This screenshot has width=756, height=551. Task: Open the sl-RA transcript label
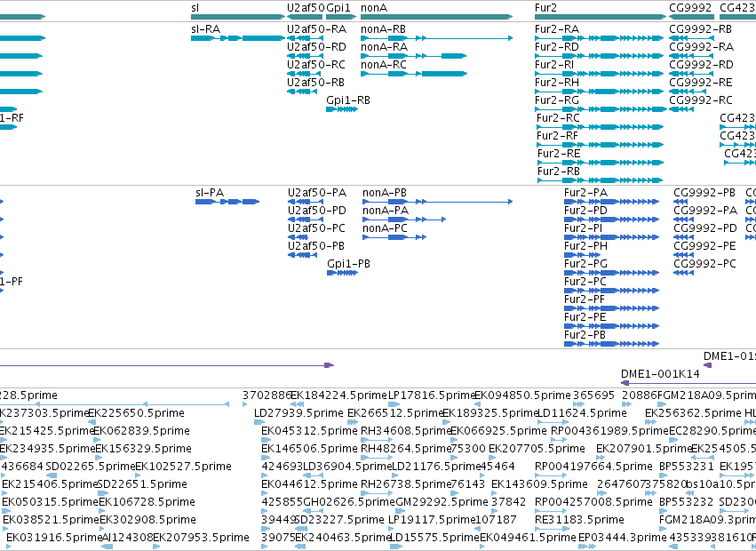tap(206, 29)
